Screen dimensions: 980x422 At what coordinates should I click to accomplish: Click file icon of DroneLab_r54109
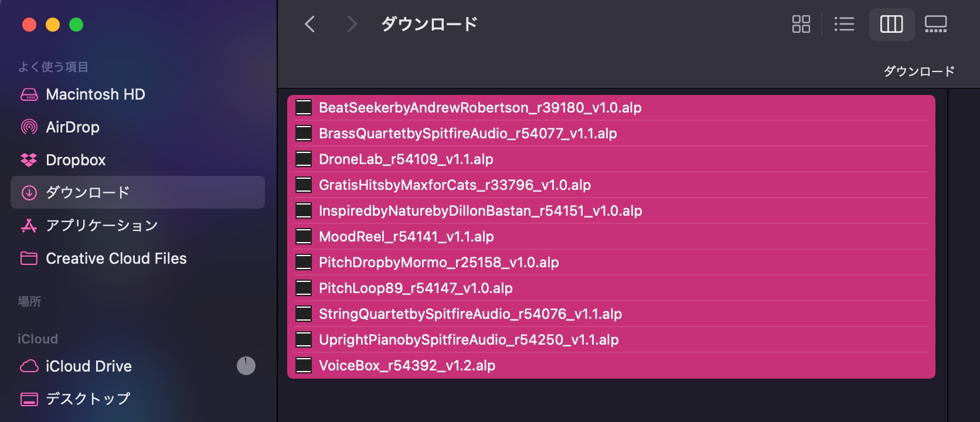[x=304, y=159]
